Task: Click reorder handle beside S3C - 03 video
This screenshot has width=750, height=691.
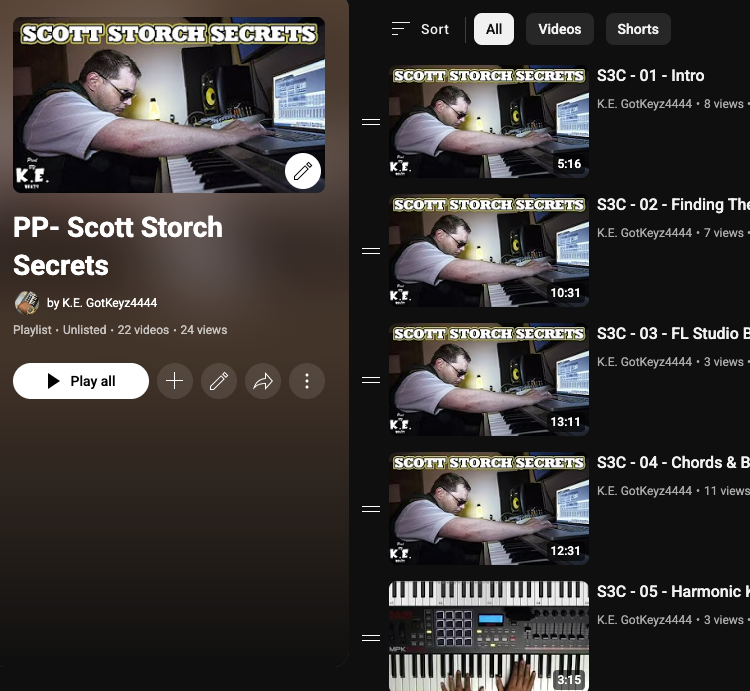Action: click(371, 380)
